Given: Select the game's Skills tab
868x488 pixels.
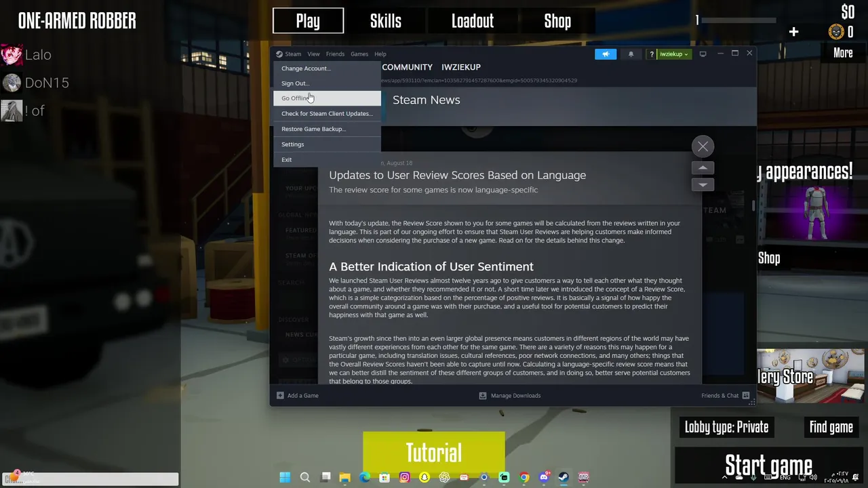Looking at the screenshot, I should (x=386, y=21).
